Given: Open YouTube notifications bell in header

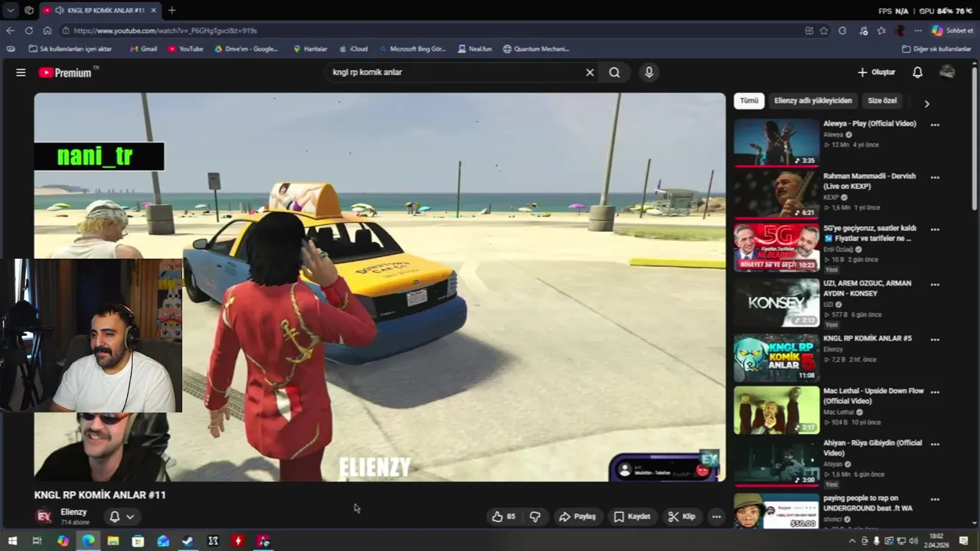Looking at the screenshot, I should coord(917,73).
